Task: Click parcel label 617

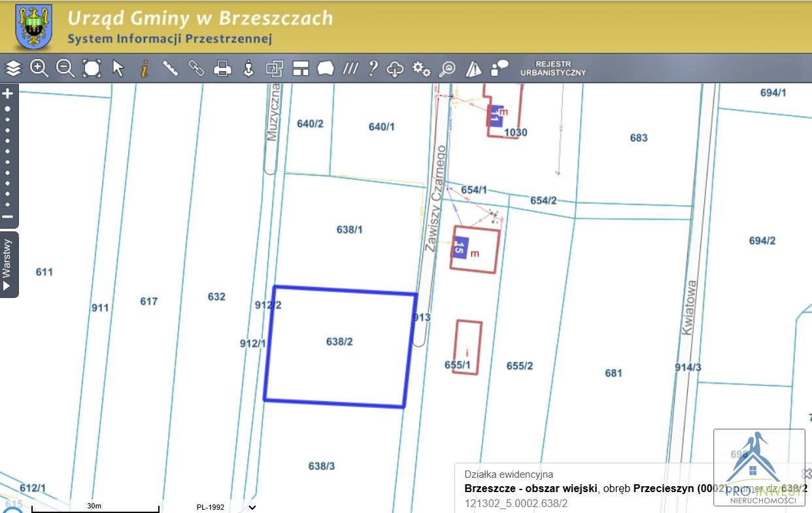Action: pyautogui.click(x=149, y=301)
